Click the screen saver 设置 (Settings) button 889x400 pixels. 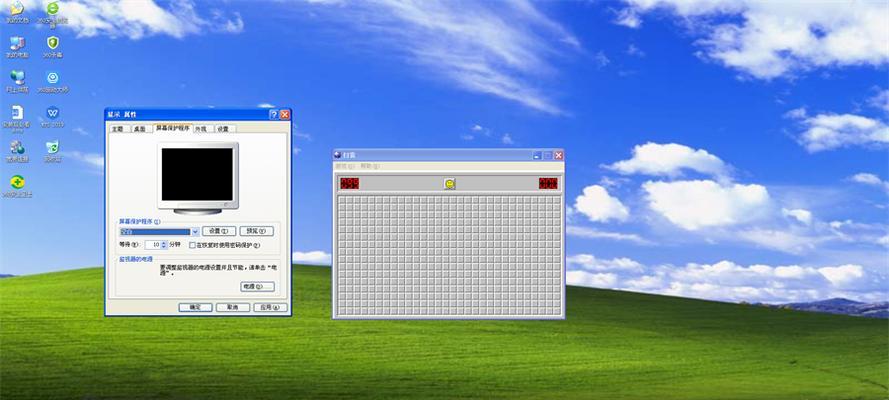[x=219, y=231]
